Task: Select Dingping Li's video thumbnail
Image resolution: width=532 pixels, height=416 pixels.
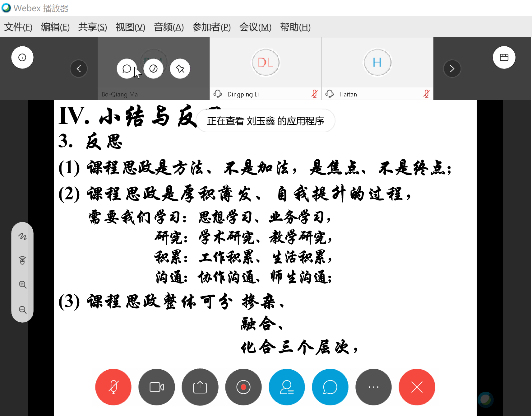Action: (x=266, y=65)
